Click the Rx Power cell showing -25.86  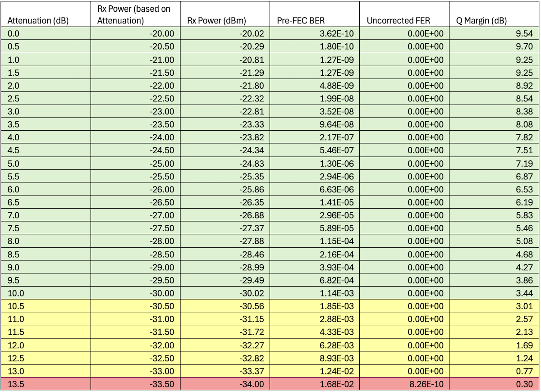tap(225, 189)
